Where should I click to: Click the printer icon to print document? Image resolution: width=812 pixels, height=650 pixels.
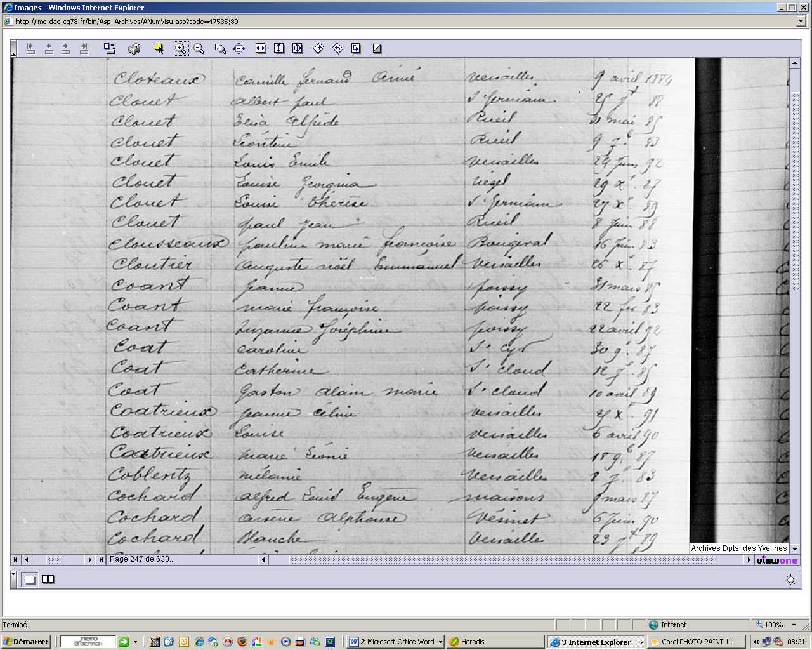134,48
